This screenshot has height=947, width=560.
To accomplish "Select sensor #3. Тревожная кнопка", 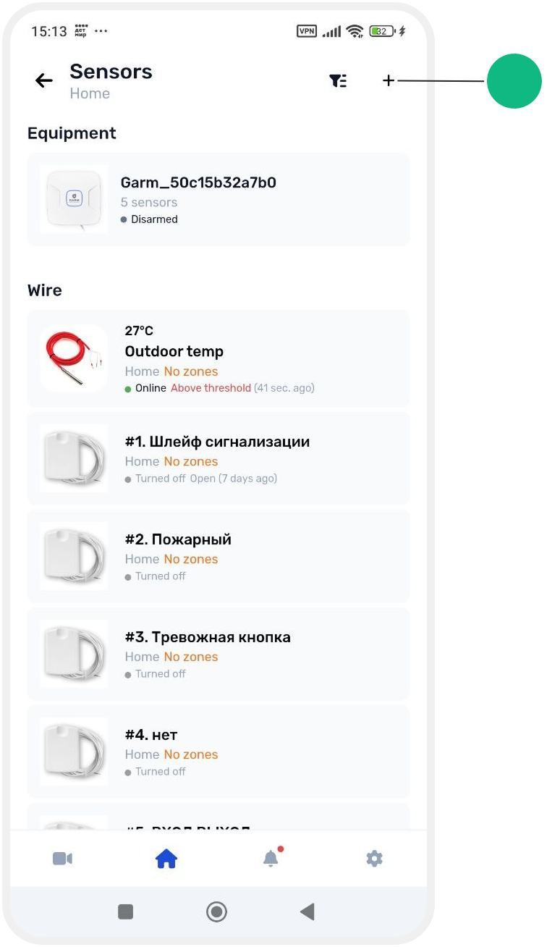I will tap(219, 654).
